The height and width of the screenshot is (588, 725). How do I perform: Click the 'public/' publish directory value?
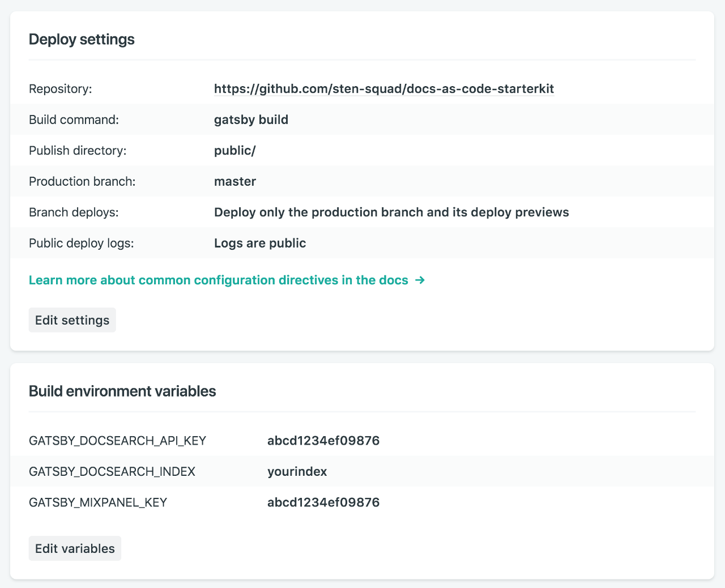(234, 151)
